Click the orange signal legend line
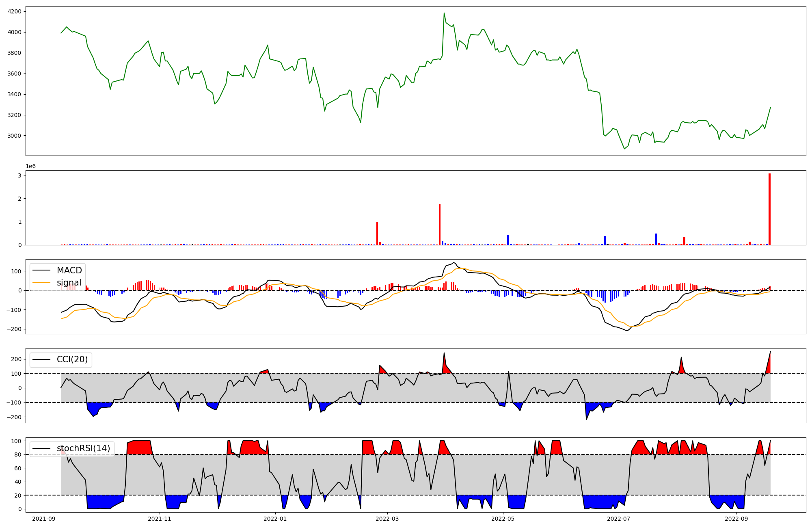This screenshot has width=812, height=528. click(x=41, y=283)
